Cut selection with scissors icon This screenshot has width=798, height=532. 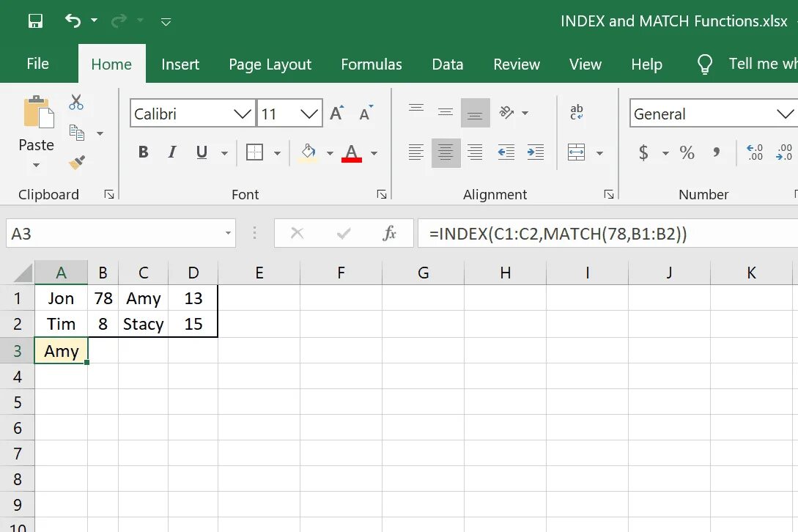tap(76, 103)
